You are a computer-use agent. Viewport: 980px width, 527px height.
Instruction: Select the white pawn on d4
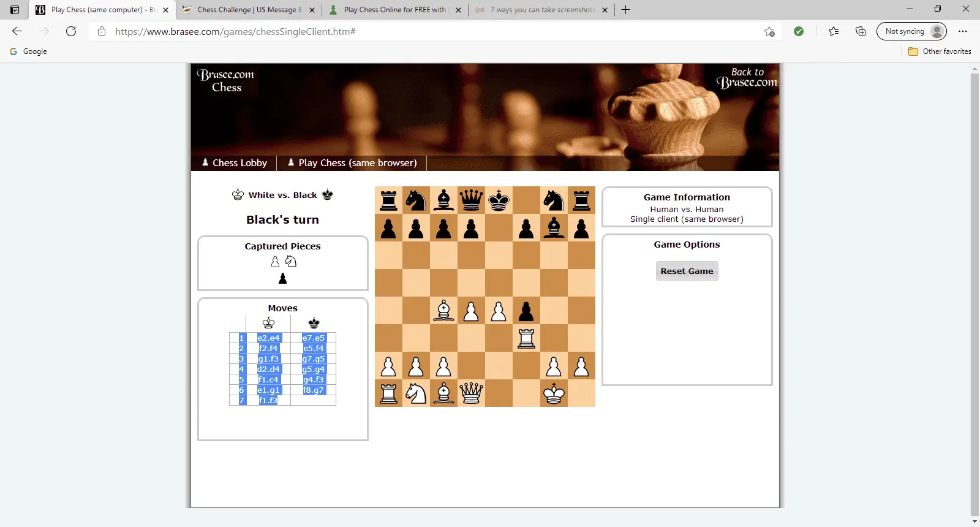coord(471,311)
